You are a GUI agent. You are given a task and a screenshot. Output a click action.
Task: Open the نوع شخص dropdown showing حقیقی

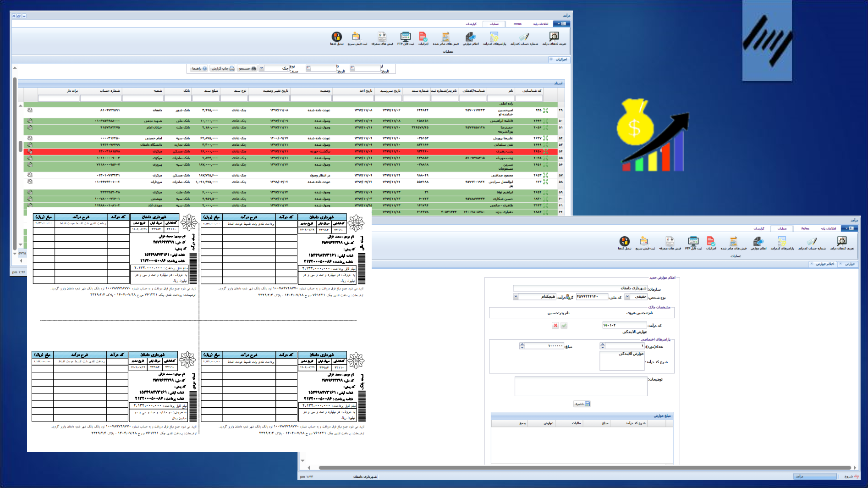click(627, 297)
